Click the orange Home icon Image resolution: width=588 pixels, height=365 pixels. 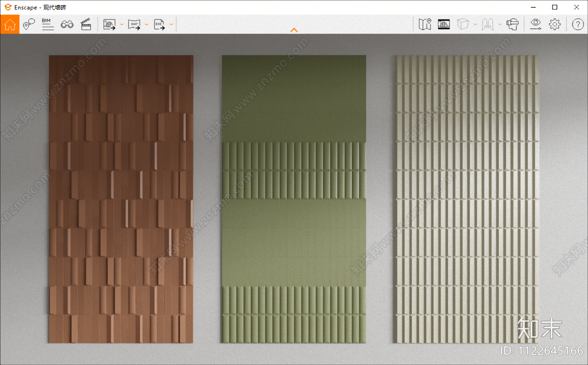(x=10, y=25)
